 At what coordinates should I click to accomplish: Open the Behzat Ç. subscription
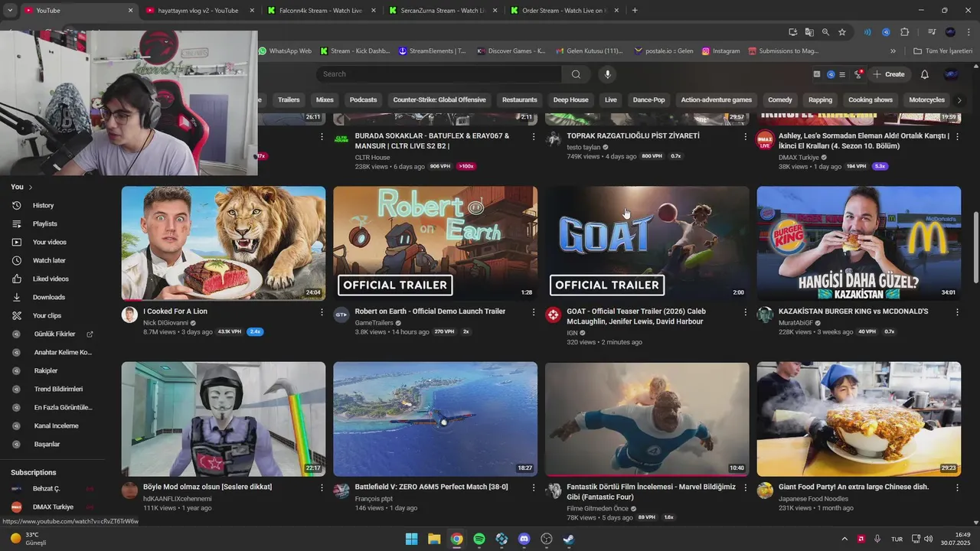coord(47,489)
